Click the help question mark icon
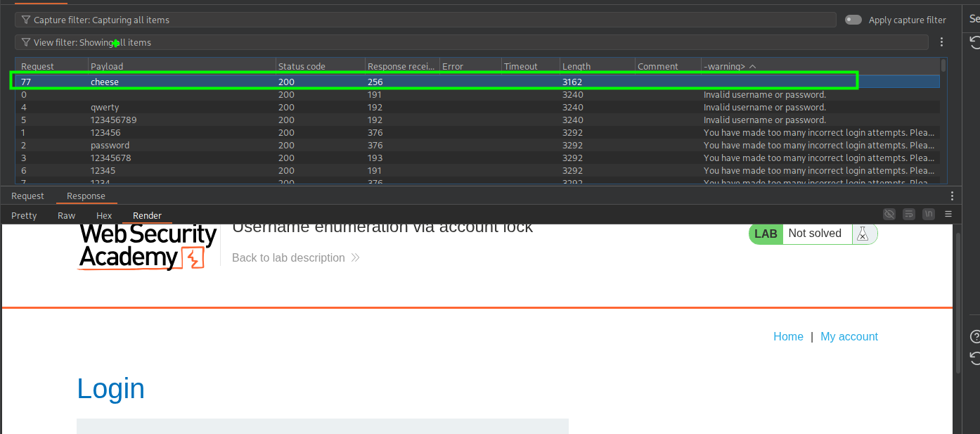Image resolution: width=980 pixels, height=434 pixels. coord(974,336)
